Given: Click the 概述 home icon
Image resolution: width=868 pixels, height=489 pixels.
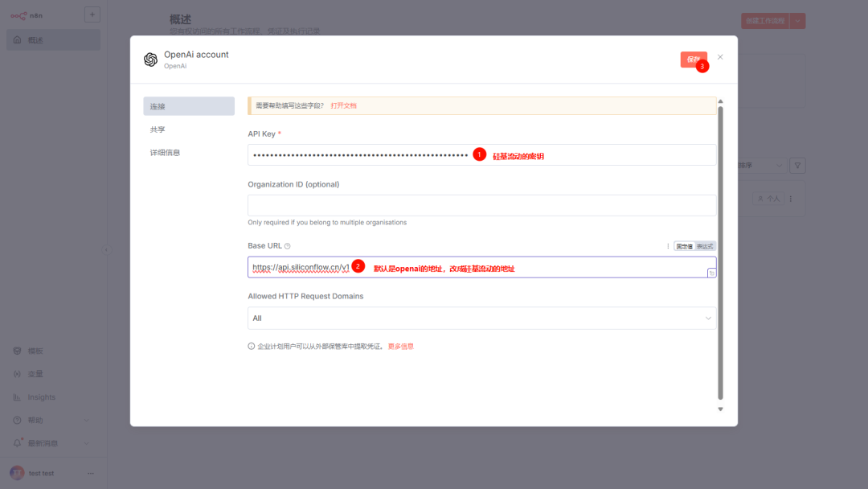Looking at the screenshot, I should pos(17,40).
